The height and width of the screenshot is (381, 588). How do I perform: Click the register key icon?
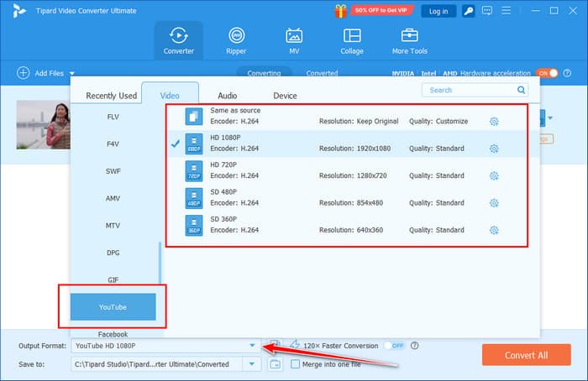click(468, 11)
